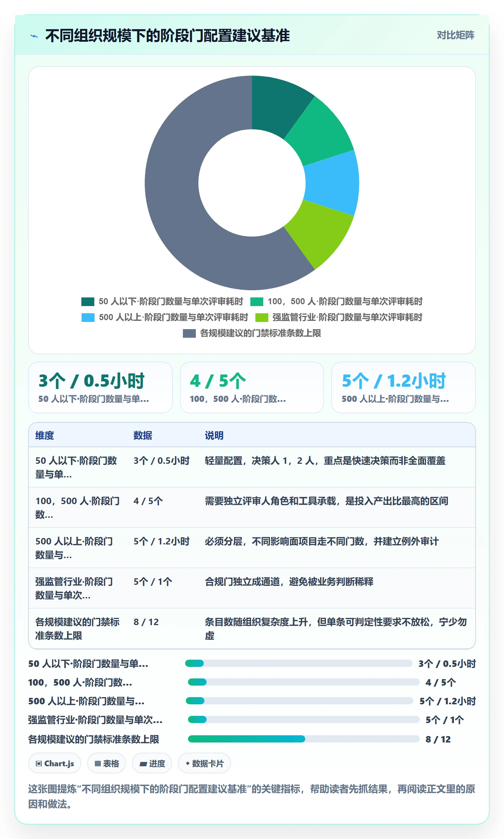Open the 3个 / 0.5小时 data card
Viewport: 504px width, 839px height.
point(100,387)
